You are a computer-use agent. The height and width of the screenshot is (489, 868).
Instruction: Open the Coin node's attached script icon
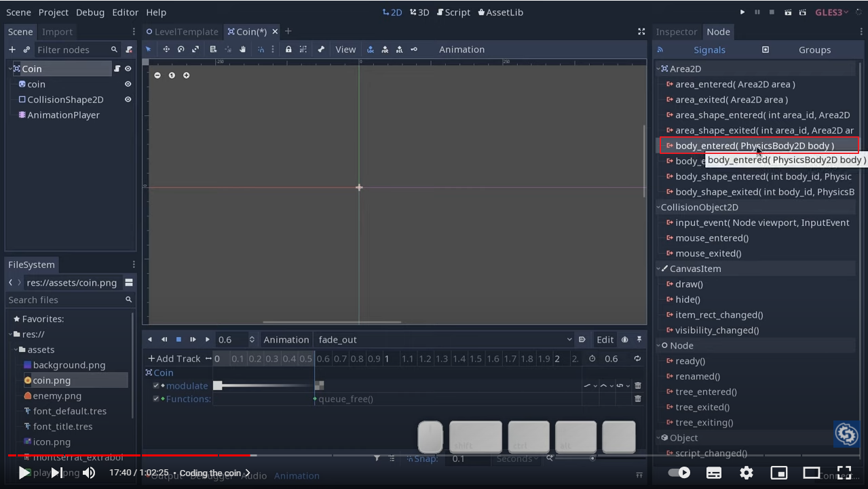click(x=117, y=69)
